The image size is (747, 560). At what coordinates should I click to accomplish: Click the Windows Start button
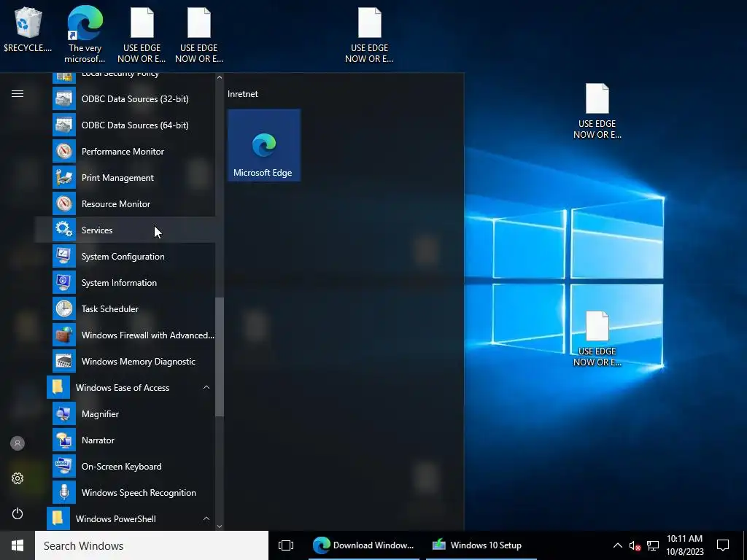18,545
